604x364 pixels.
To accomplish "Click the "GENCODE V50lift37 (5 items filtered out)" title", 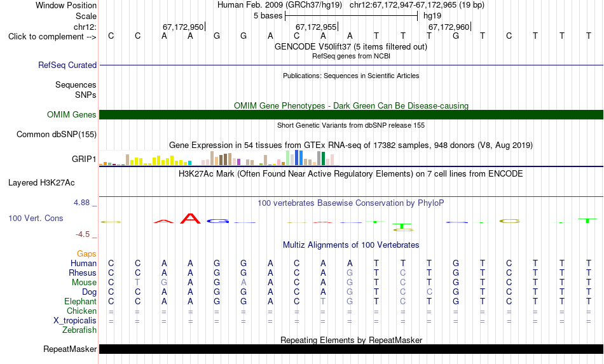I will point(350,46).
